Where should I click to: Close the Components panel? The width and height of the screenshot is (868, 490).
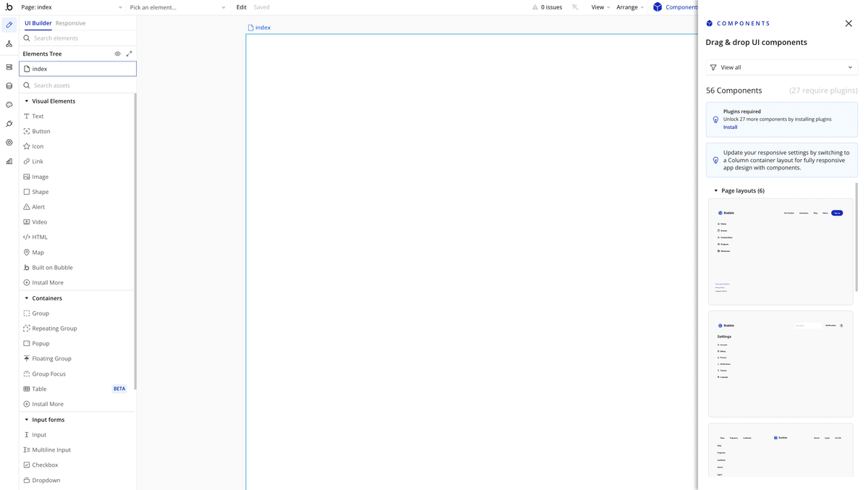(848, 23)
